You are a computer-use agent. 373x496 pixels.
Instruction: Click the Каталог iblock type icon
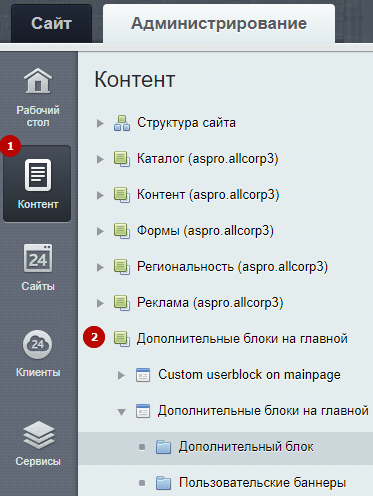tap(122, 159)
